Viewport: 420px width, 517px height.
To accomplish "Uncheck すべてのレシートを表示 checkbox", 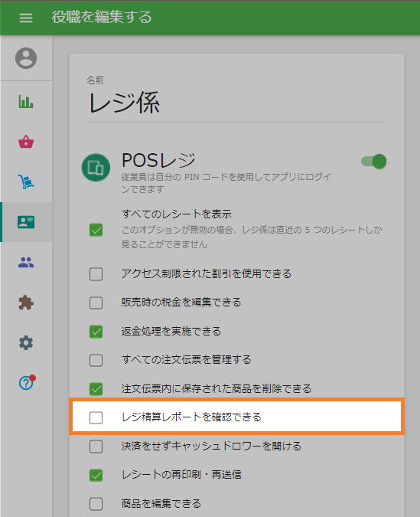I will coord(96,230).
